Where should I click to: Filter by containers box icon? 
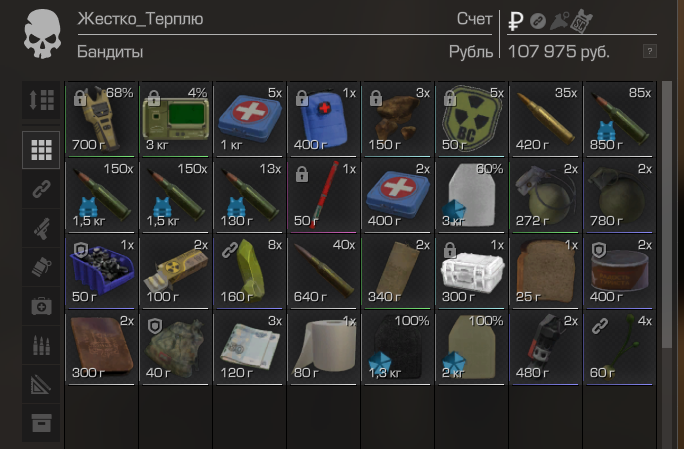click(x=41, y=423)
